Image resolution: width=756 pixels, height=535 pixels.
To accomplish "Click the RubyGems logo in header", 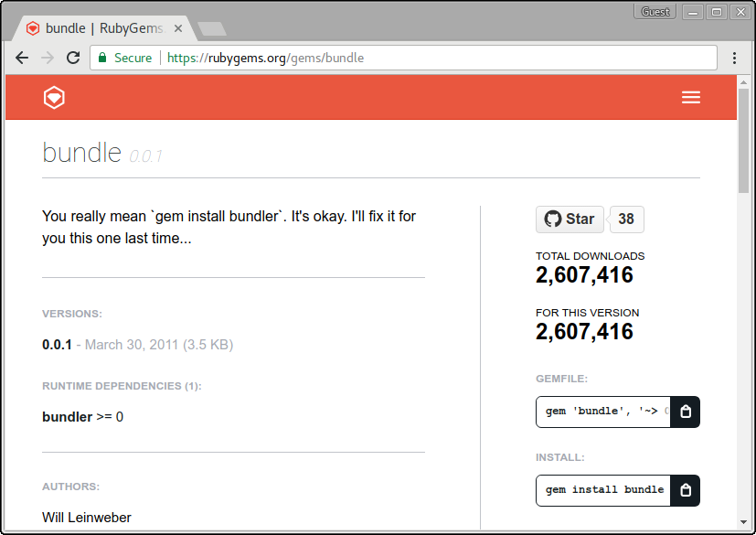I will pos(55,97).
